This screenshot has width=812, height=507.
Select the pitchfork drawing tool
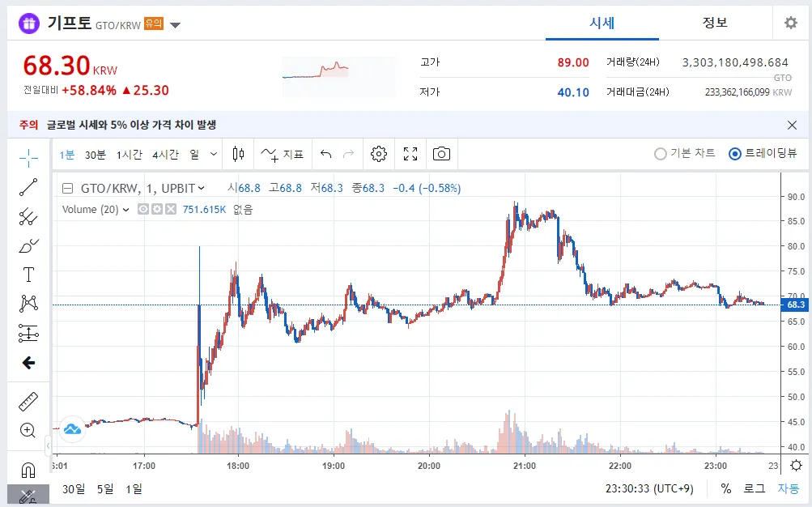[28, 216]
